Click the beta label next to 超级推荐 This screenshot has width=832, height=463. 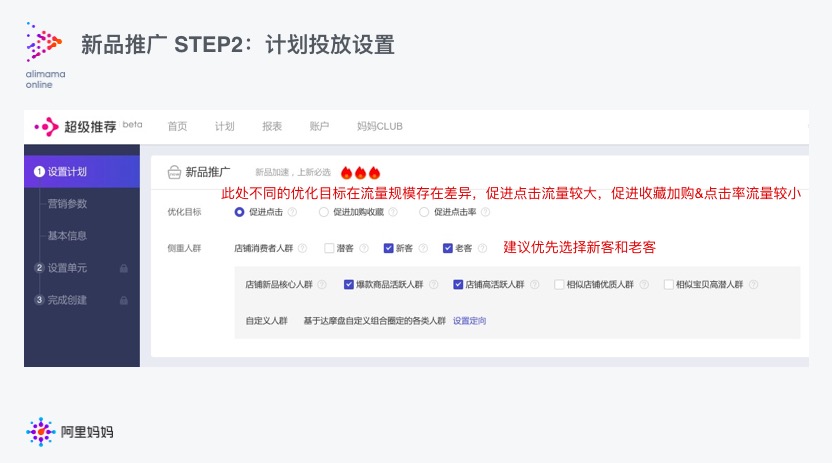132,125
